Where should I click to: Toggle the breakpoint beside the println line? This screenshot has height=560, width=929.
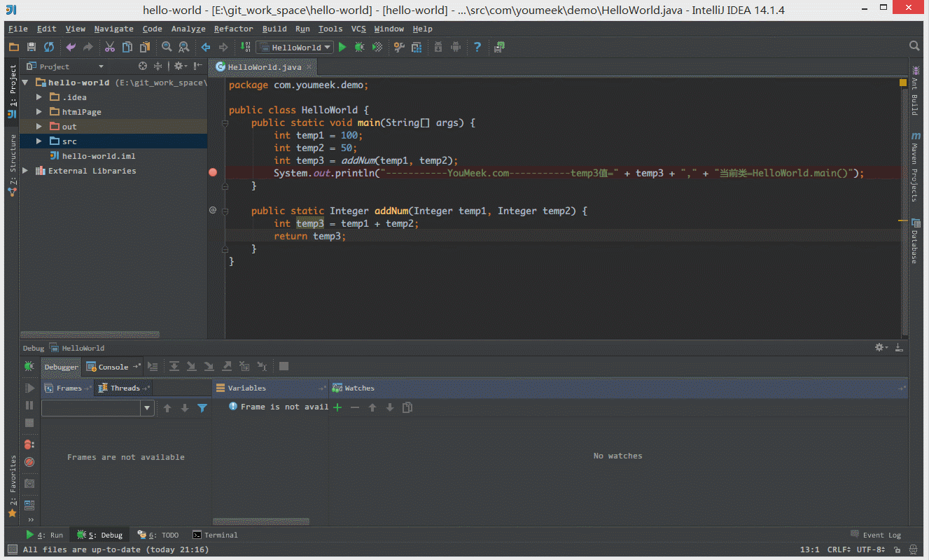[x=213, y=171]
